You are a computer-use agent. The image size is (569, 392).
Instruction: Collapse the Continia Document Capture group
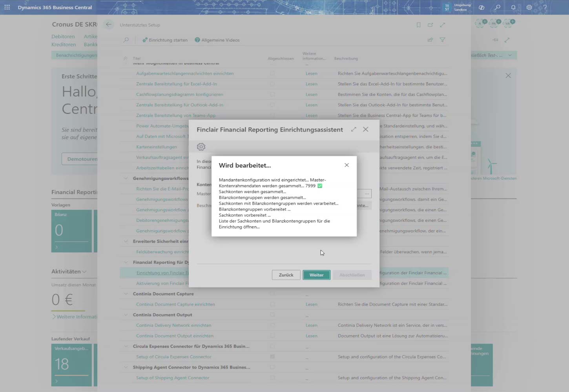click(126, 294)
